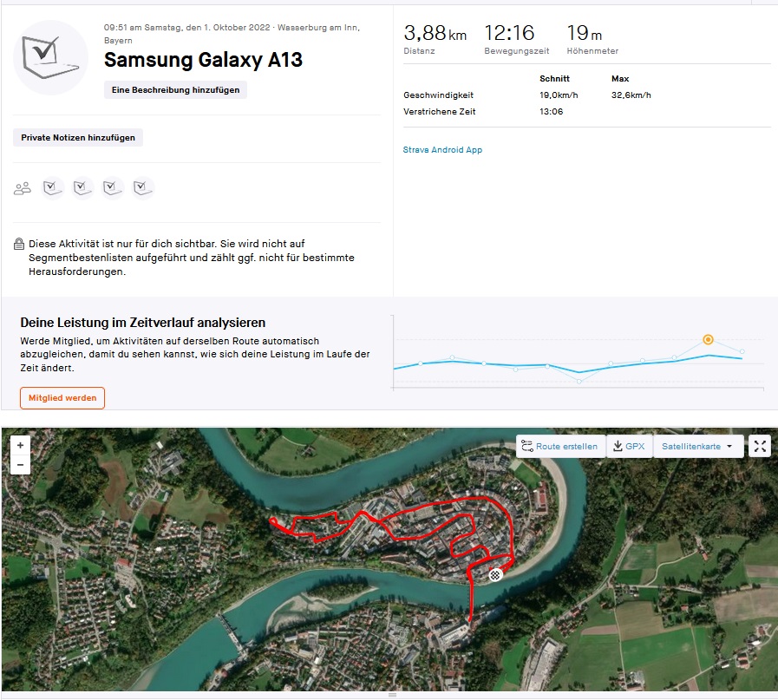
Task: Click the large activity avatar image
Action: tap(51, 57)
